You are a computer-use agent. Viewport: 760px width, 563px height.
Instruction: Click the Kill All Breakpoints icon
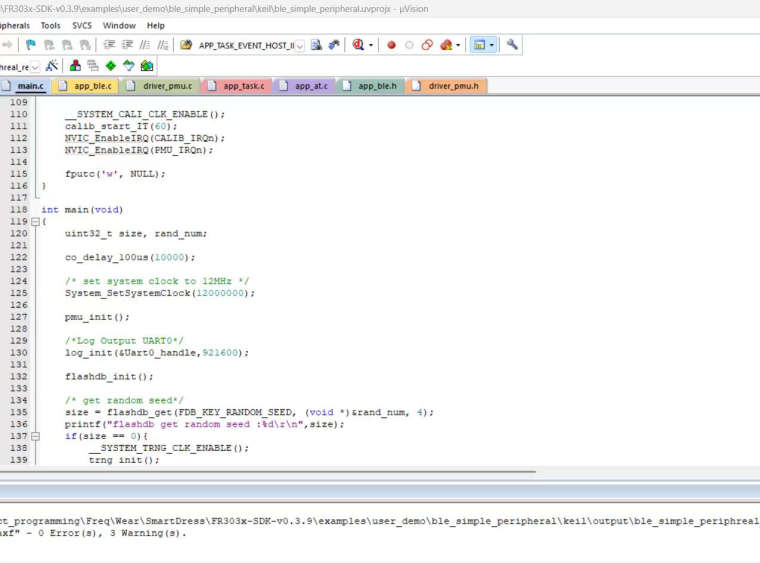point(446,45)
